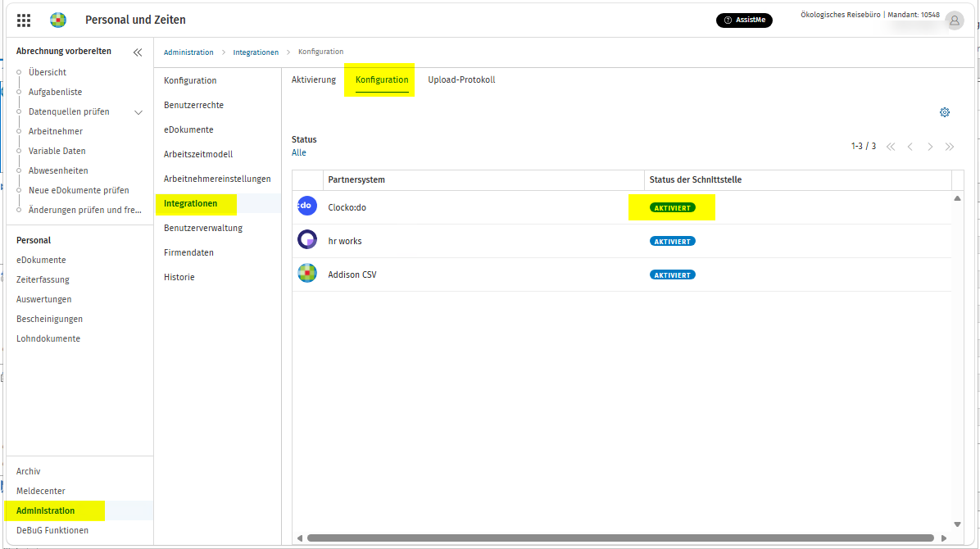Open Administration in the left sidebar
980x549 pixels.
(x=46, y=510)
